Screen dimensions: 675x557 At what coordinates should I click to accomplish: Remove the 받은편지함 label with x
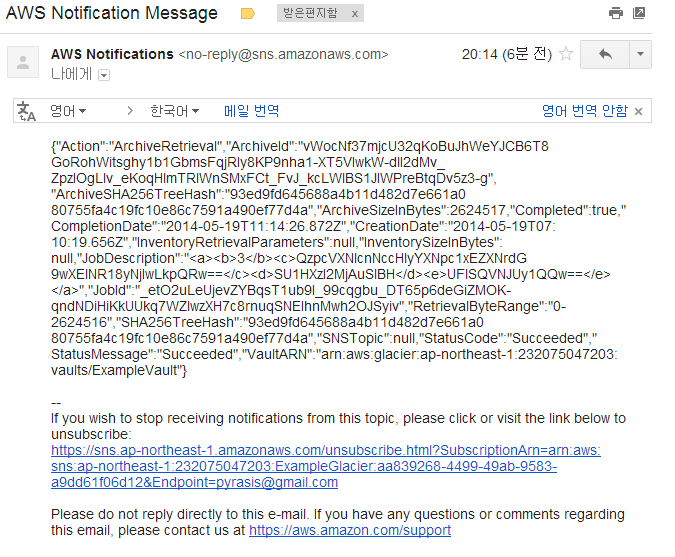tap(355, 14)
